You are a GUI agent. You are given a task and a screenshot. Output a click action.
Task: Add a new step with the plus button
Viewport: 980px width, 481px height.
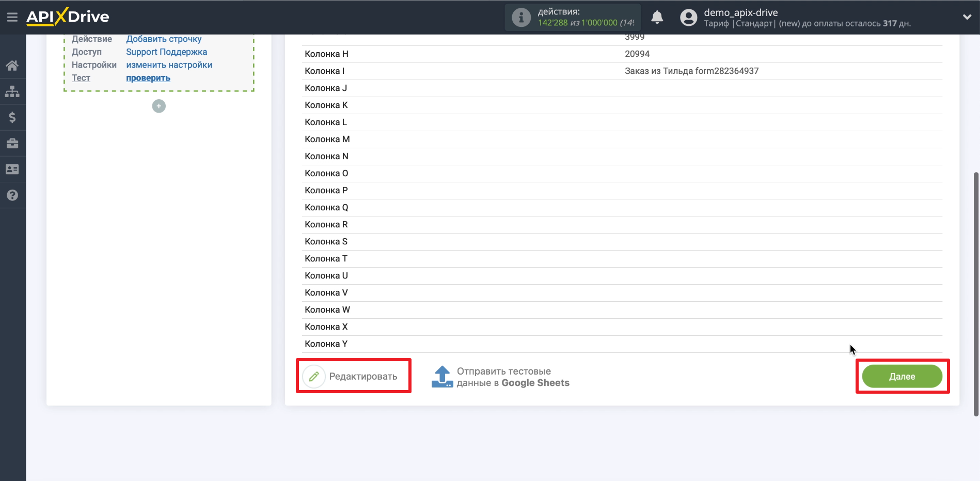pos(159,106)
